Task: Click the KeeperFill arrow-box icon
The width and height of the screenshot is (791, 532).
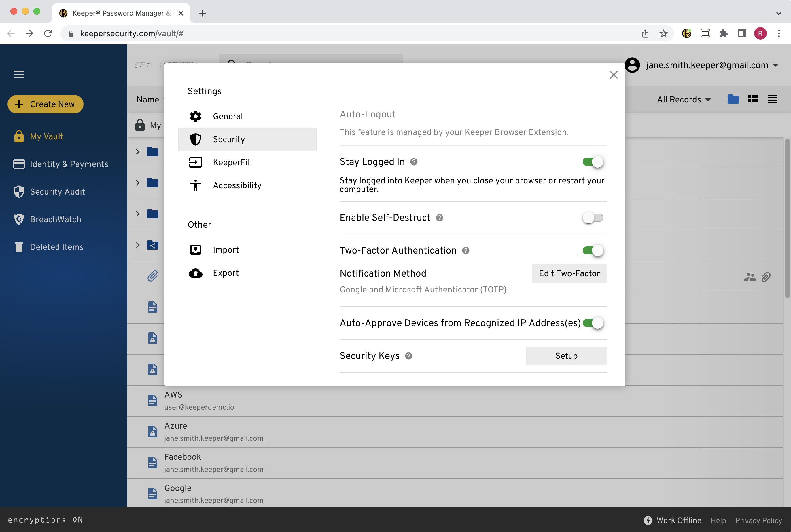Action: pos(196,162)
